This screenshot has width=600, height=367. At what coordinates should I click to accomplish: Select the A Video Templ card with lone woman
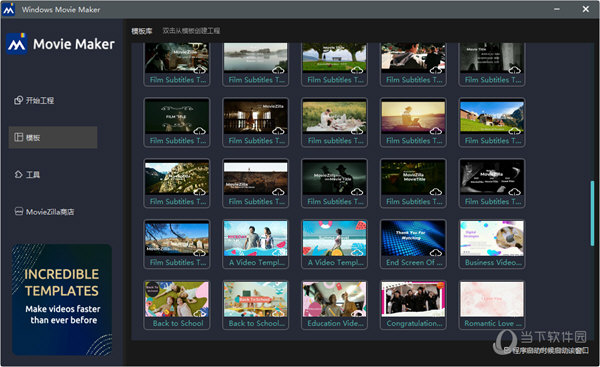tap(334, 244)
